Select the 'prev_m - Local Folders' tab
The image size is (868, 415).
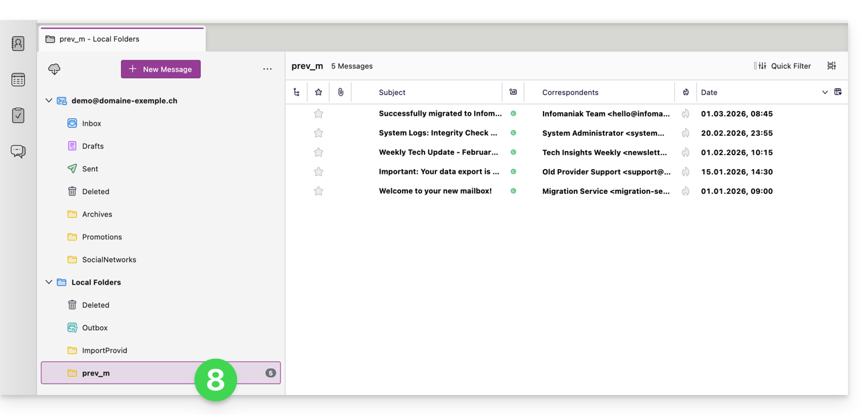tap(122, 39)
